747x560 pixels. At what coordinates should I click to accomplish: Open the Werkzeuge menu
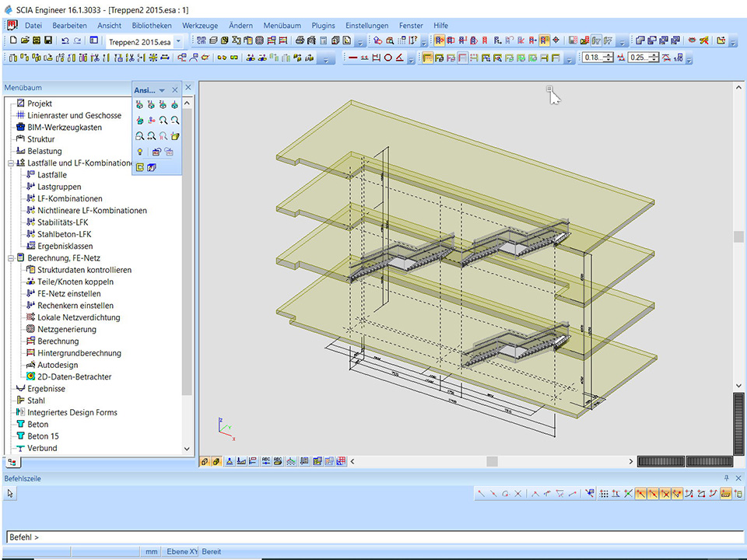click(201, 26)
